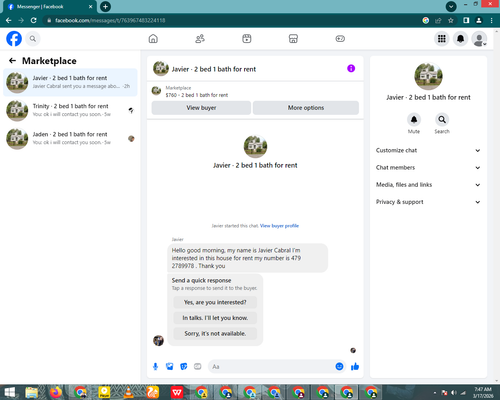Open the volume speaker icon in the tray
This screenshot has width=500, height=400.
pos(454,393)
